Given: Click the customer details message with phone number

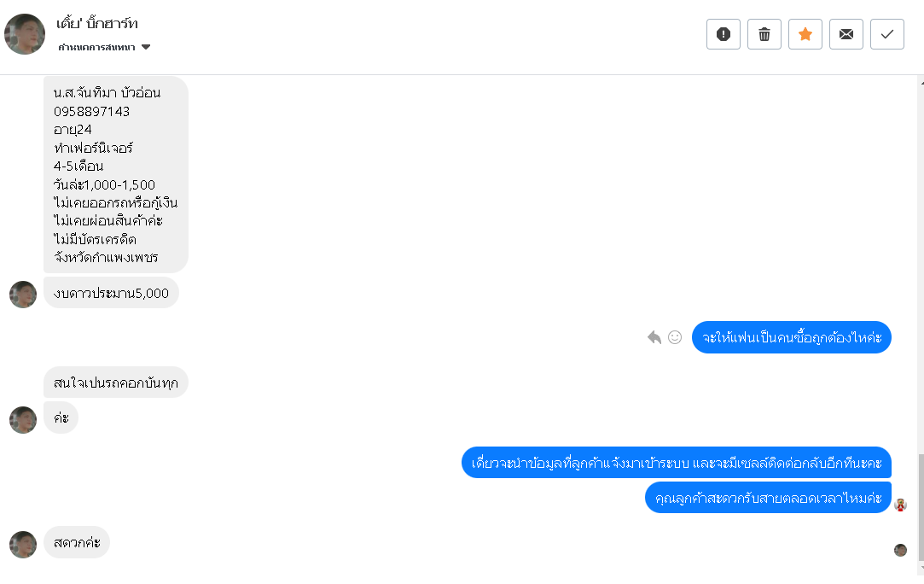Looking at the screenshot, I should 115,175.
